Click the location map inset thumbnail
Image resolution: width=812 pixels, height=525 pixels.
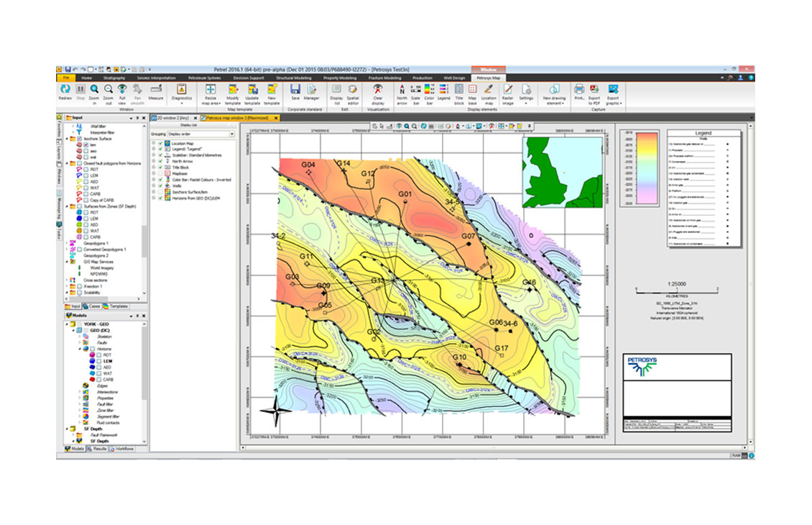tap(563, 172)
